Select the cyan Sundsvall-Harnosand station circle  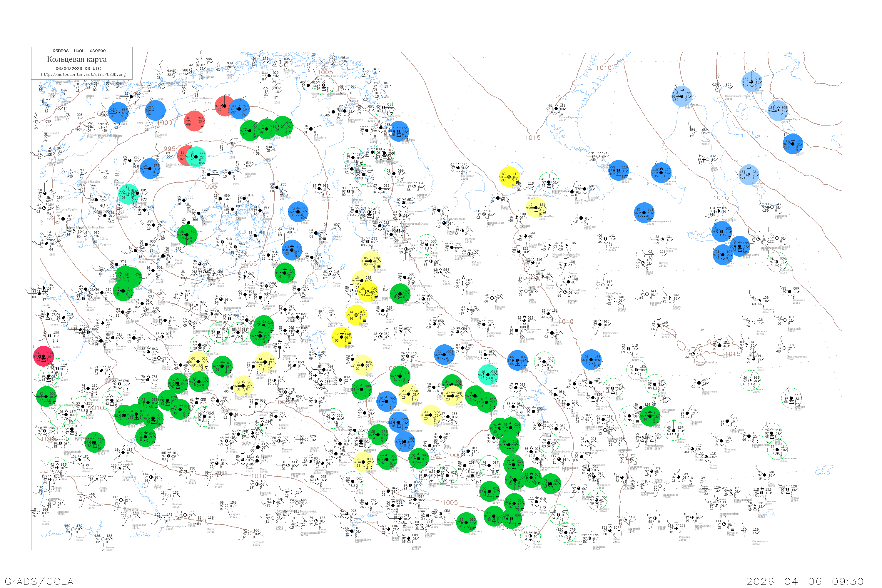[x=196, y=156]
